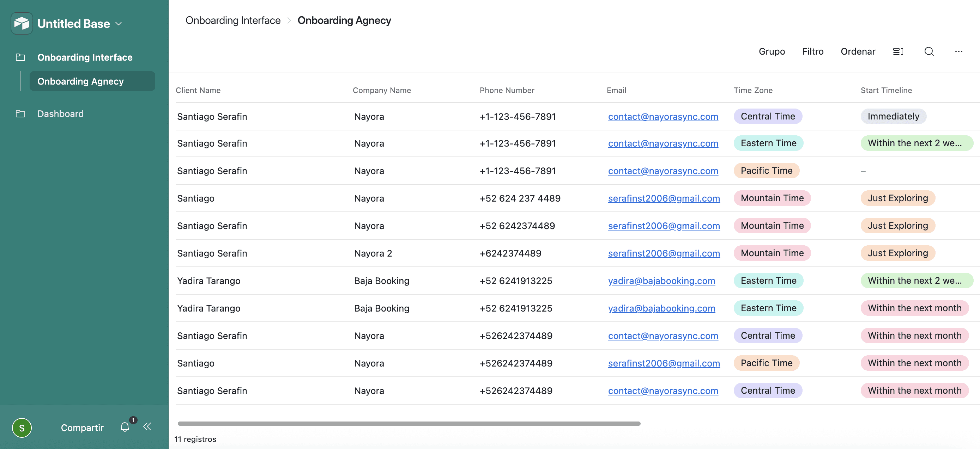
Task: Select the Immediately pill in Start Timeline
Action: pos(893,116)
